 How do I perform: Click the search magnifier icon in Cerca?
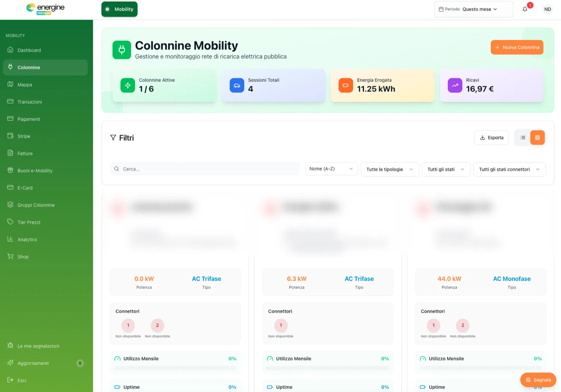pos(117,169)
